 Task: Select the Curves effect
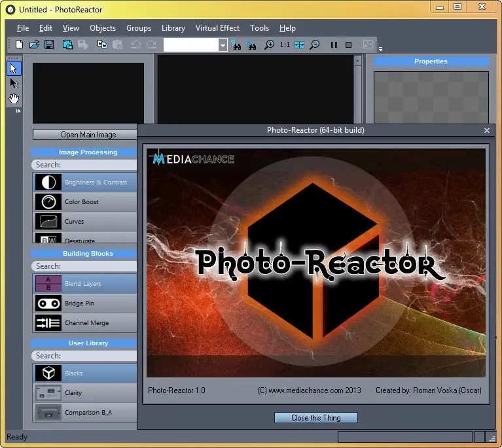pyautogui.click(x=85, y=222)
